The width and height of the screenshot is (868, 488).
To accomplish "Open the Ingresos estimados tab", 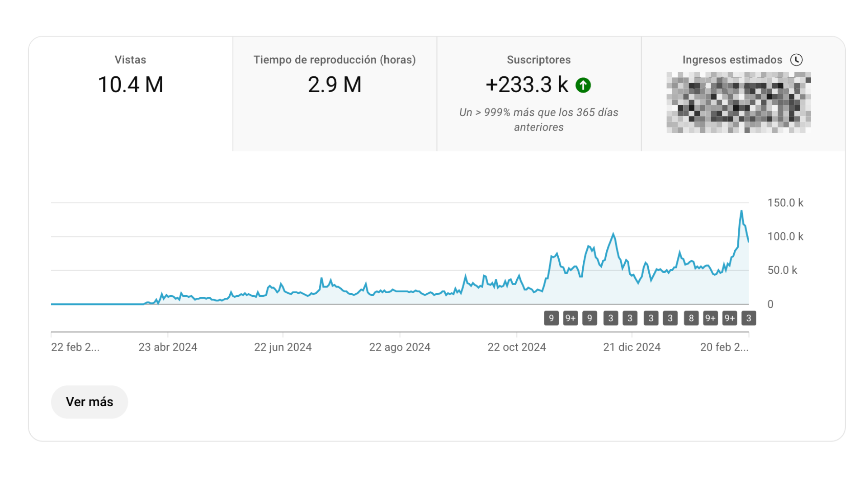I will click(x=732, y=60).
